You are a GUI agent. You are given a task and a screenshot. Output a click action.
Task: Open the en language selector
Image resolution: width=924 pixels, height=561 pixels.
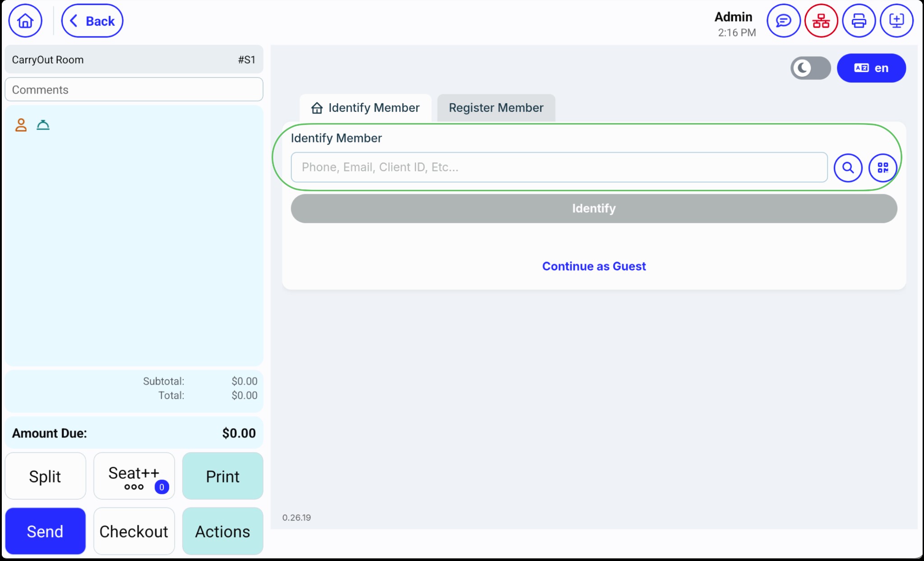coord(871,68)
